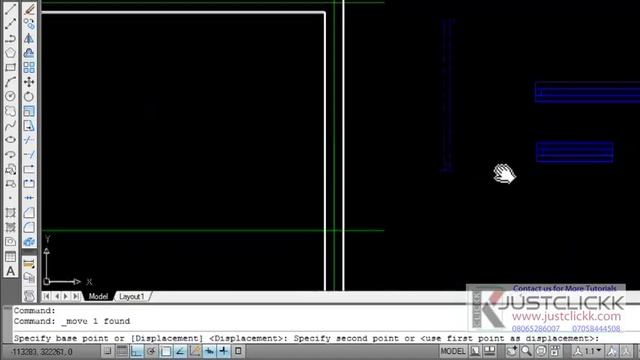Open Quick View Drawings
Viewport: 640px width, 360px height.
click(490, 351)
